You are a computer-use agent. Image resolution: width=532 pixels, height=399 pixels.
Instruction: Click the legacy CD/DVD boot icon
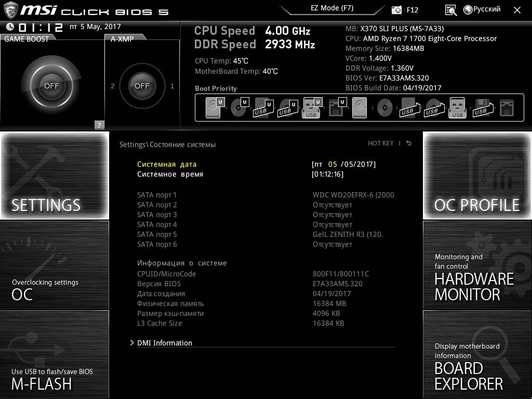click(384, 108)
